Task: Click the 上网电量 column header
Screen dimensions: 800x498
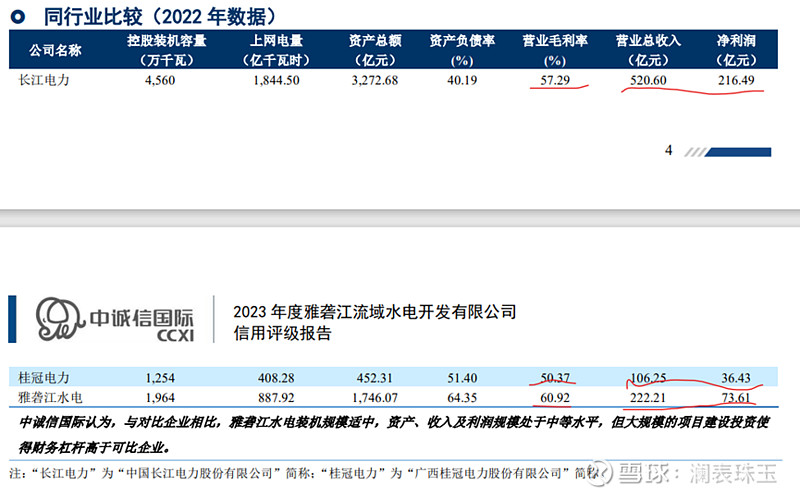Action: tap(276, 50)
